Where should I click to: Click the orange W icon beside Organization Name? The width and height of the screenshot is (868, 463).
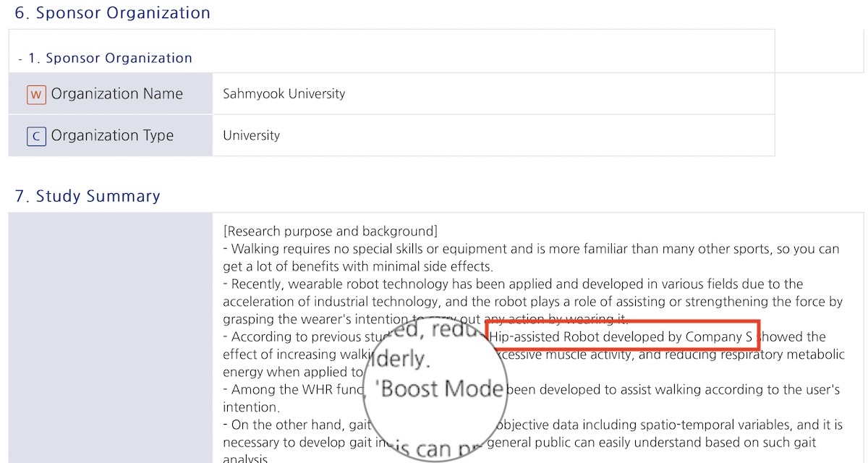pos(36,94)
